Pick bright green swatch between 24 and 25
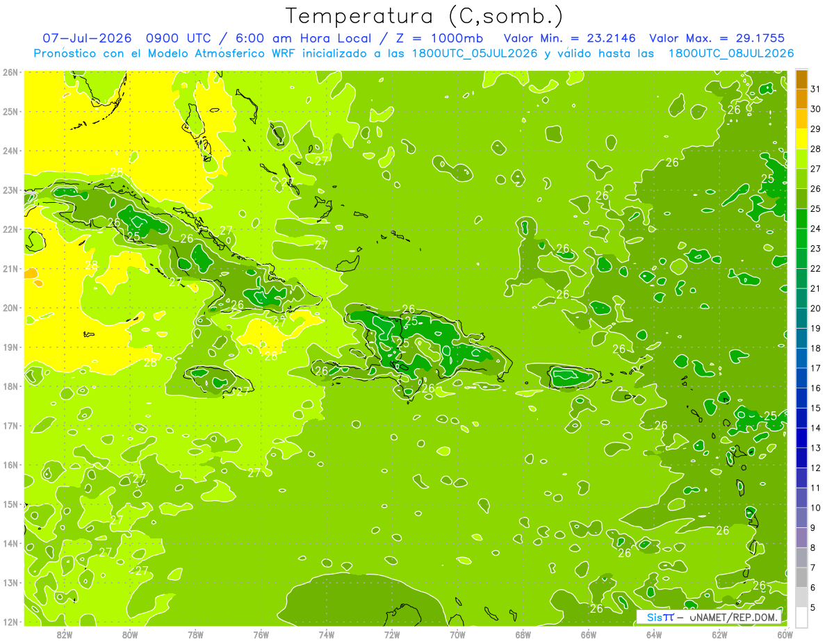The height and width of the screenshot is (644, 834). 801,219
